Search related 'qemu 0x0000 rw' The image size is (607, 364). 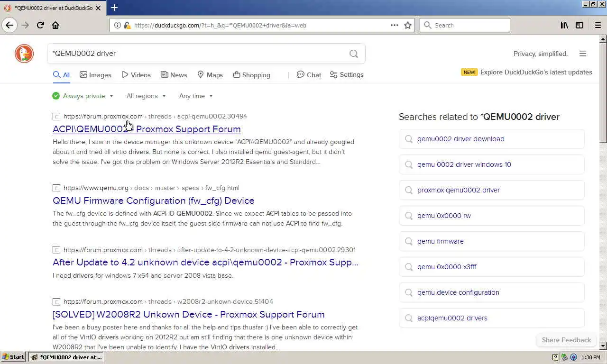click(491, 216)
